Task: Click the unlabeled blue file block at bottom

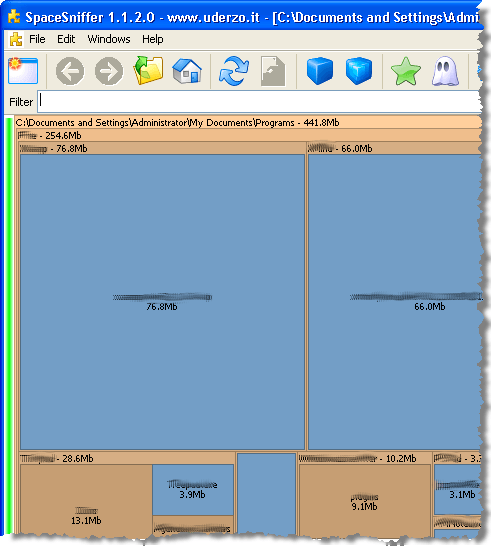Action: (266, 494)
